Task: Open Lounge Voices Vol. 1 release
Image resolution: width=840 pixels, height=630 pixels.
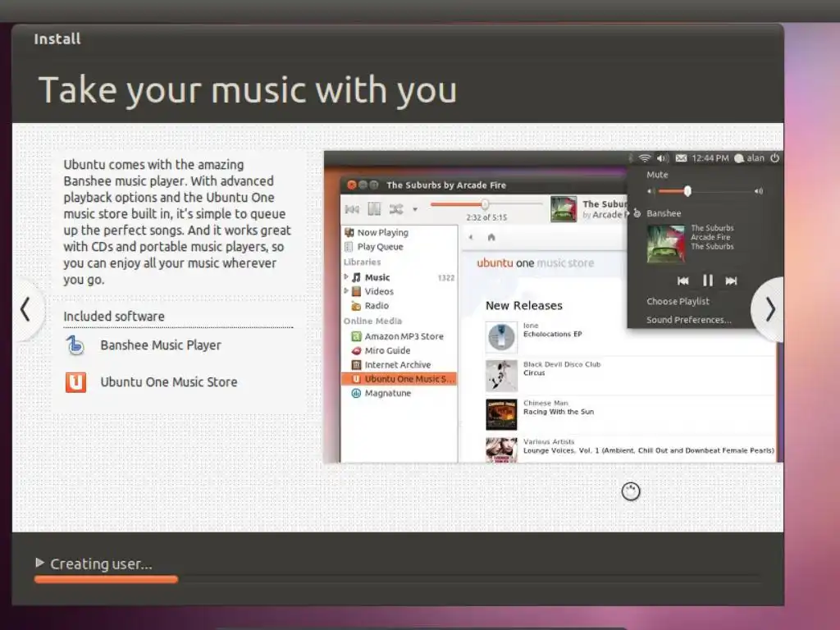Action: (x=648, y=450)
